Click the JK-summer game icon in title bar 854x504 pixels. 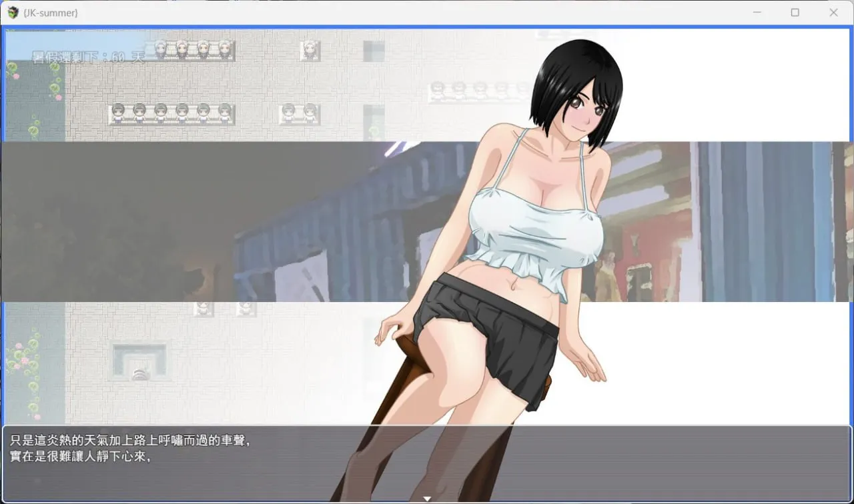pos(12,13)
